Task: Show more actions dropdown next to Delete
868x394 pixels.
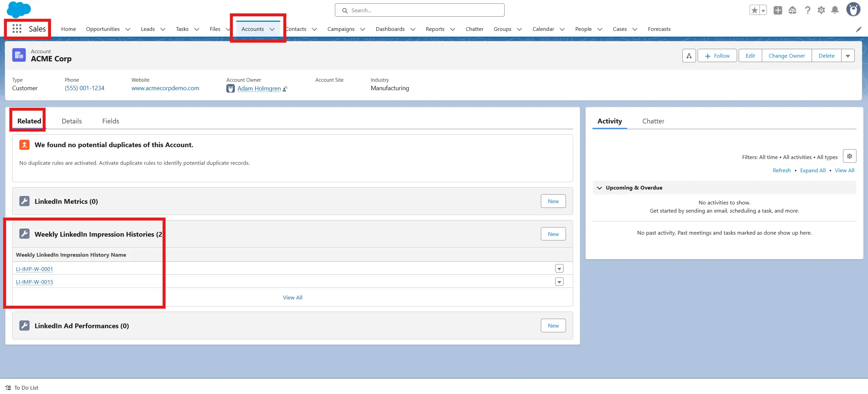Action: (848, 56)
